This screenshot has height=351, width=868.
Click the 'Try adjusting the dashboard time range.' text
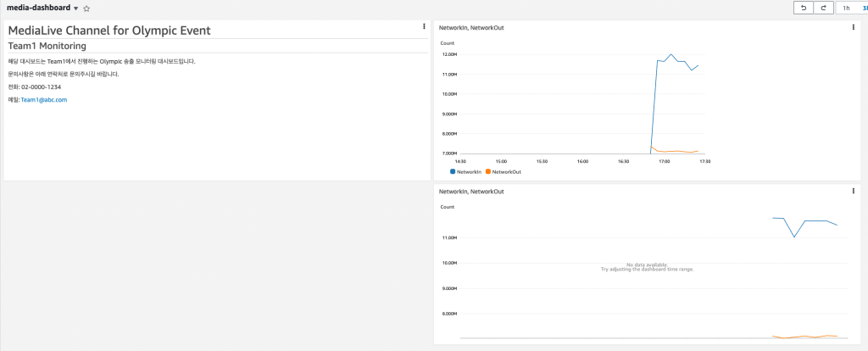[647, 270]
